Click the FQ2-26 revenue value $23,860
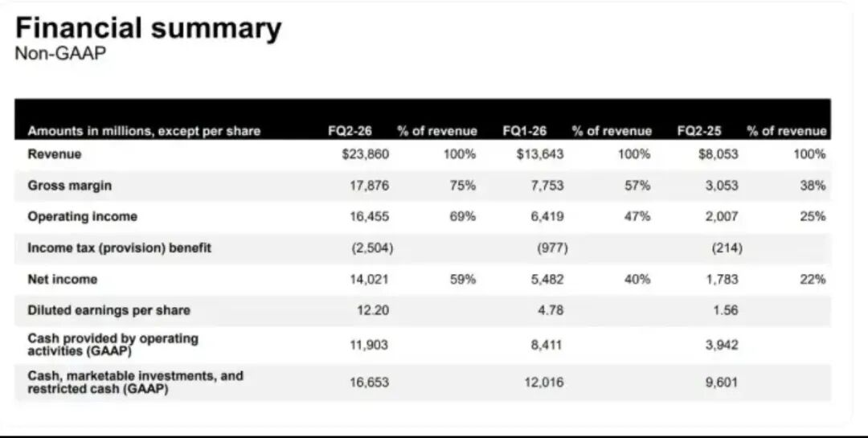868x438 pixels. coord(365,154)
